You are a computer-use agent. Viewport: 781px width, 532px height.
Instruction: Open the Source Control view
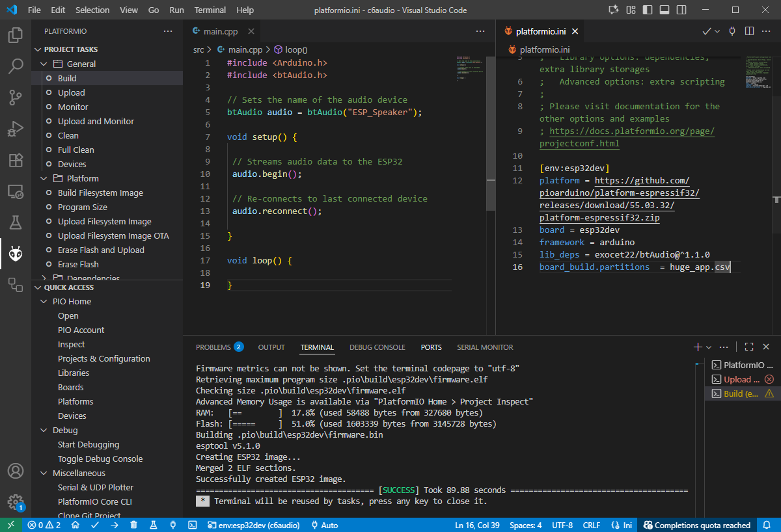(16, 98)
